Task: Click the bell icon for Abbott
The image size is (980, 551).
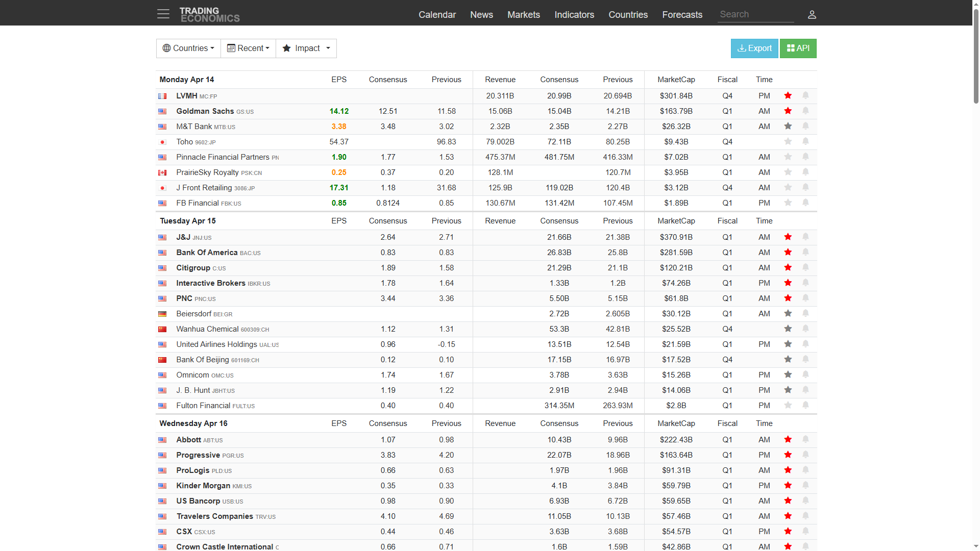Action: (805, 439)
